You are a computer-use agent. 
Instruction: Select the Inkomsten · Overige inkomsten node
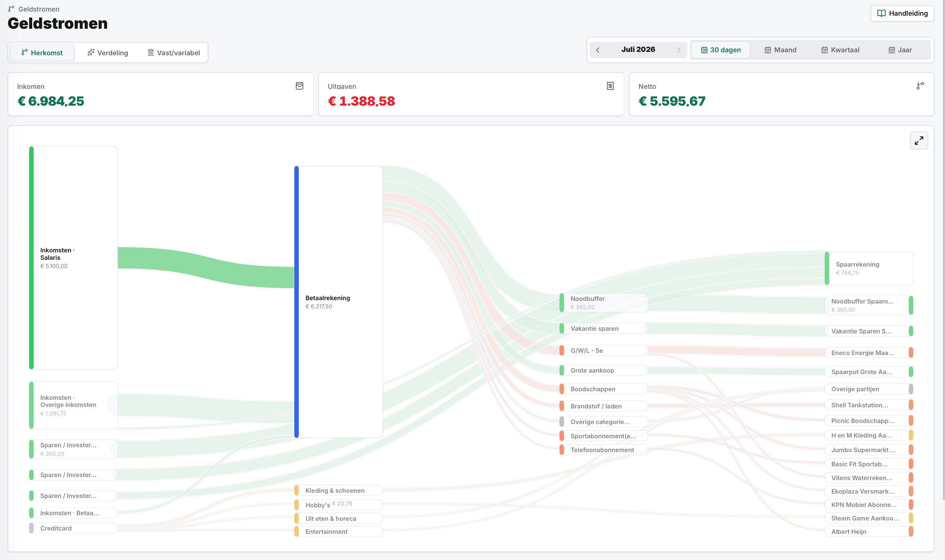tap(73, 405)
